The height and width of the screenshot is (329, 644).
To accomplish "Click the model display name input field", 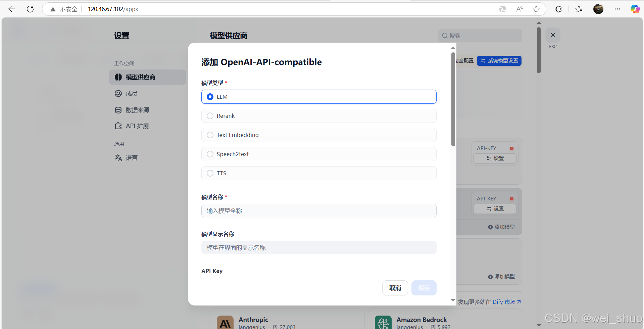I will pyautogui.click(x=319, y=247).
